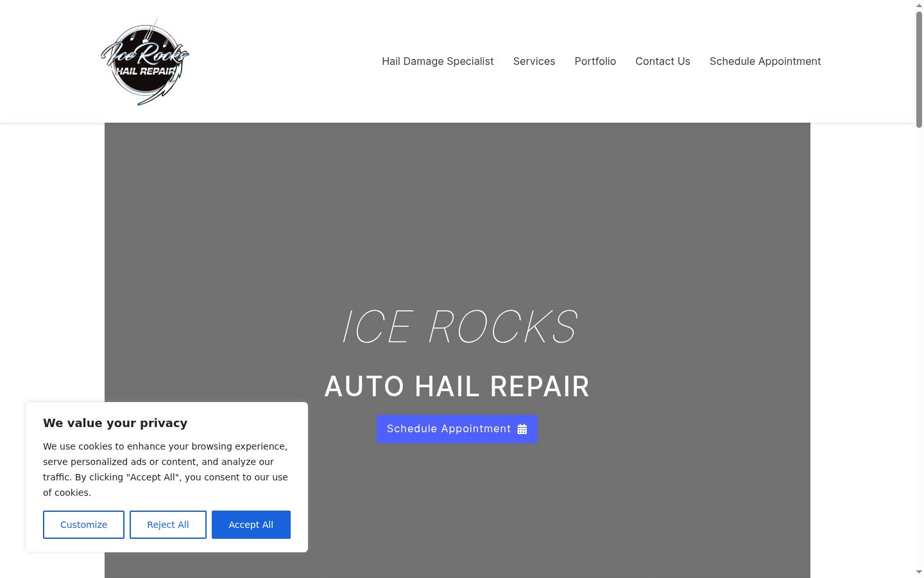Go to the Services menu item
The width and height of the screenshot is (924, 578).
point(534,61)
